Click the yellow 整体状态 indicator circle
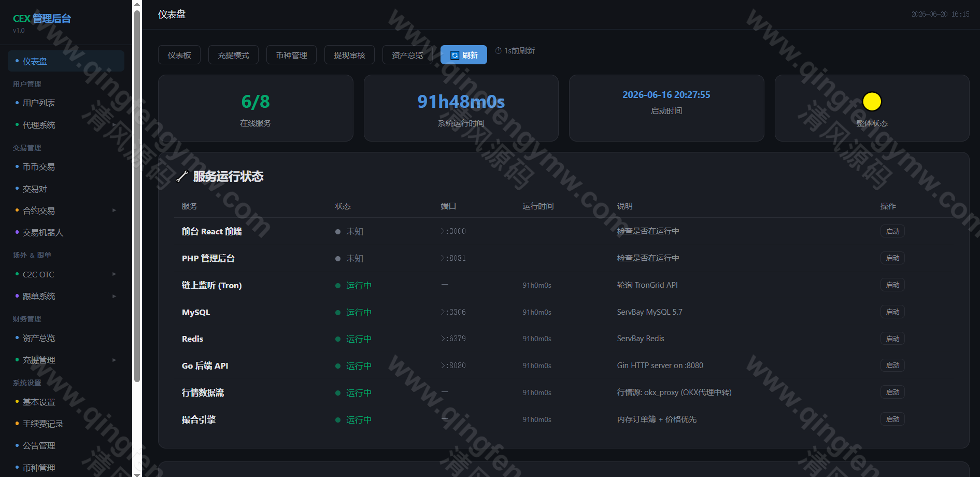The image size is (980, 477). (872, 102)
